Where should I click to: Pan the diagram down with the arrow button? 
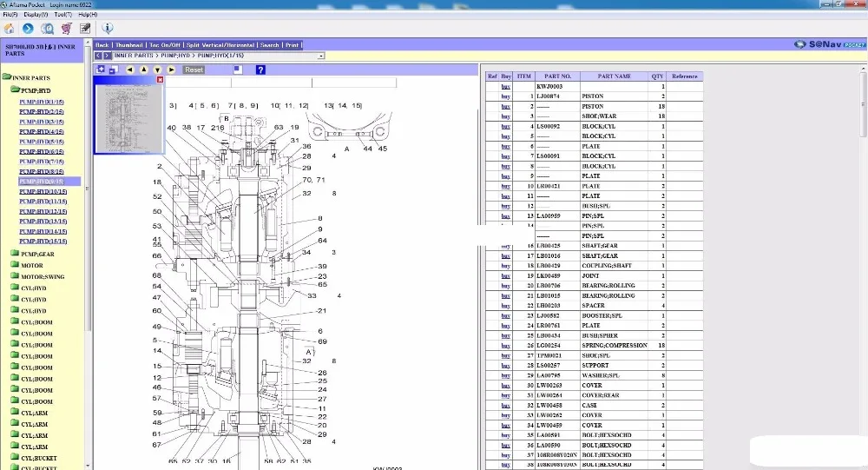158,70
